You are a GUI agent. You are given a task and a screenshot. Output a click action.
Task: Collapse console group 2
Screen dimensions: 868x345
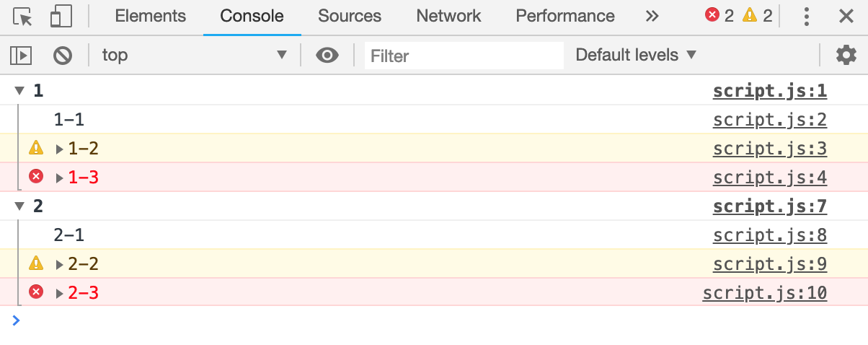[x=19, y=206]
